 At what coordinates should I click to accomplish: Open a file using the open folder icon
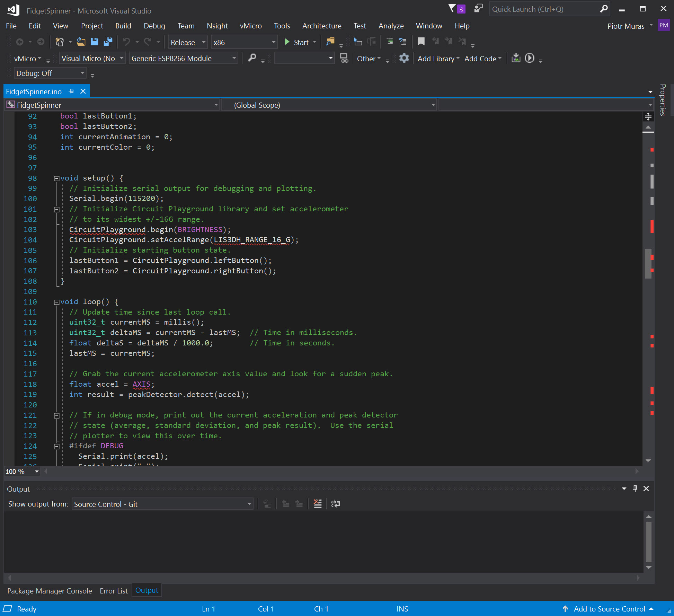click(81, 42)
